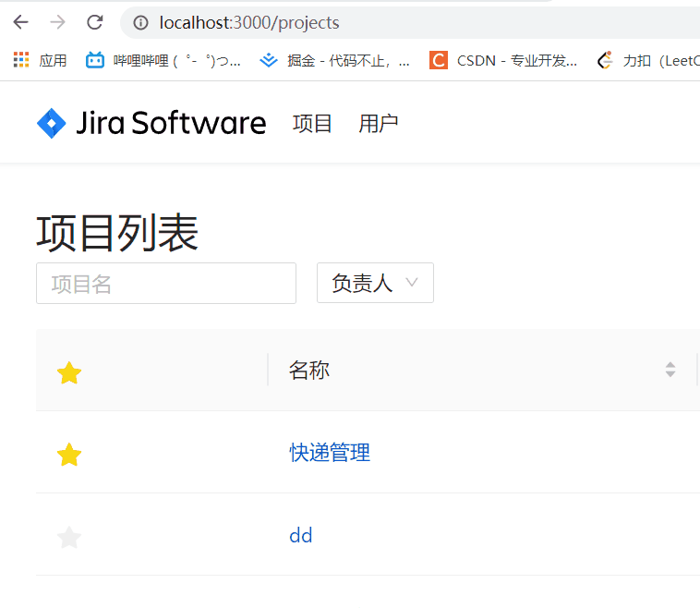Viewport: 700px width, 608px height.
Task: Open the 应用 apps grid bookmark
Action: (40, 60)
